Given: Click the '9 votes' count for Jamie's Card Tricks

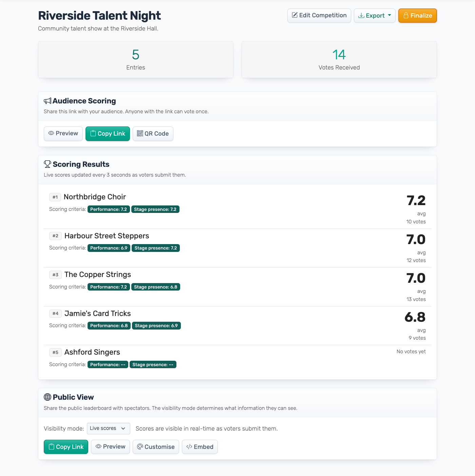Looking at the screenshot, I should 417,338.
